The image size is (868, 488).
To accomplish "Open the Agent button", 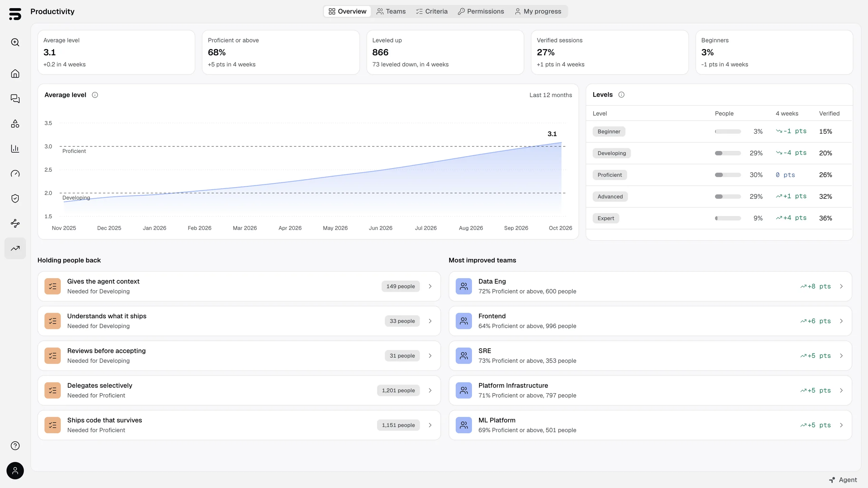I will 843,480.
